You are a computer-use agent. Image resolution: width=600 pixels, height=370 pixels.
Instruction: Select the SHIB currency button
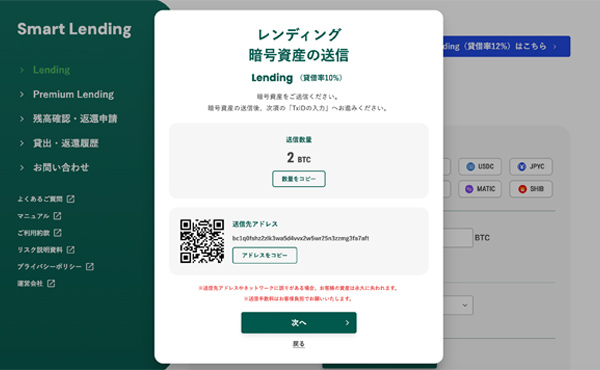click(x=531, y=189)
